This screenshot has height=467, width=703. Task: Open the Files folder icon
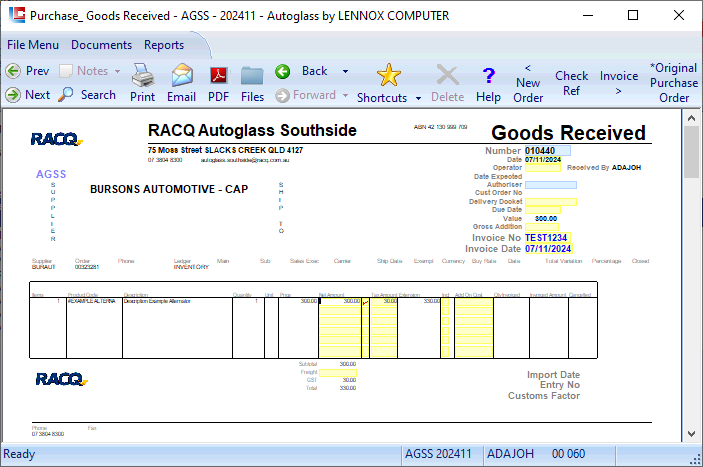tap(252, 75)
